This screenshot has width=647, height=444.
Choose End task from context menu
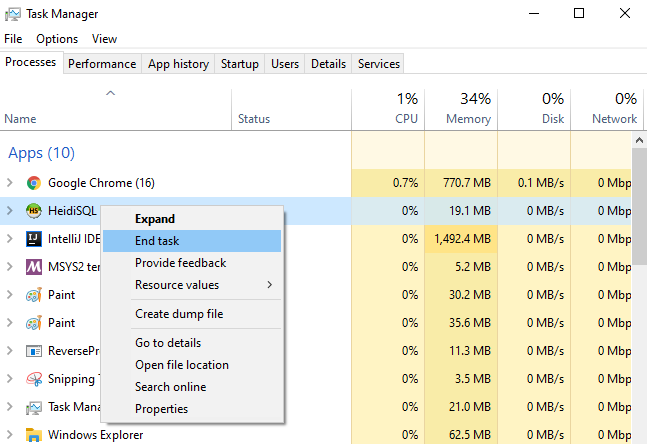[x=192, y=241]
